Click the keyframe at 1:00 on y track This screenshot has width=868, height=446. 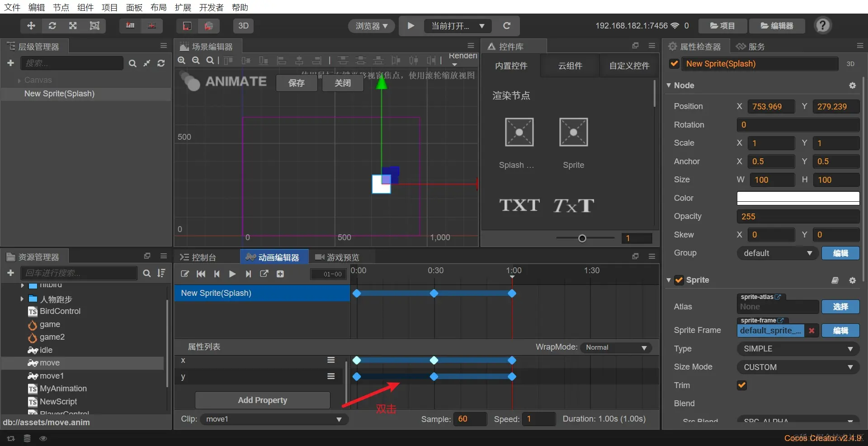pyautogui.click(x=512, y=376)
